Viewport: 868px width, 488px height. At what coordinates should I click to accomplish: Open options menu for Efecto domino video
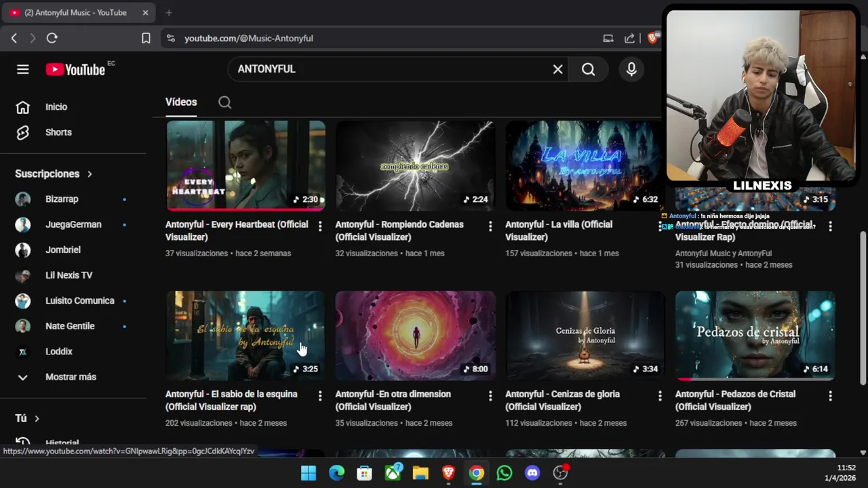[x=830, y=226]
